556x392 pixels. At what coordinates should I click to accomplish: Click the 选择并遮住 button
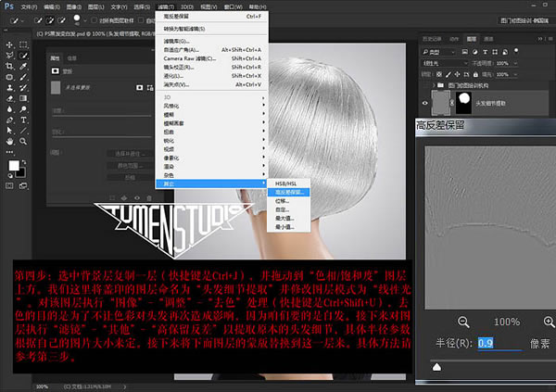(130, 154)
